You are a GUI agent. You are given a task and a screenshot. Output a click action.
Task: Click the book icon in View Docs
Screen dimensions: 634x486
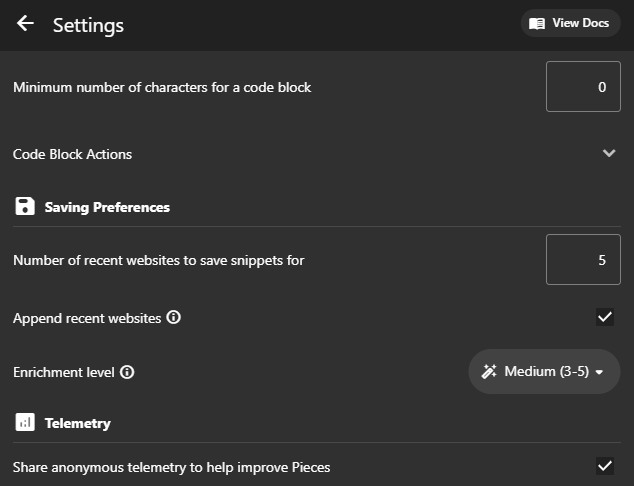point(537,23)
